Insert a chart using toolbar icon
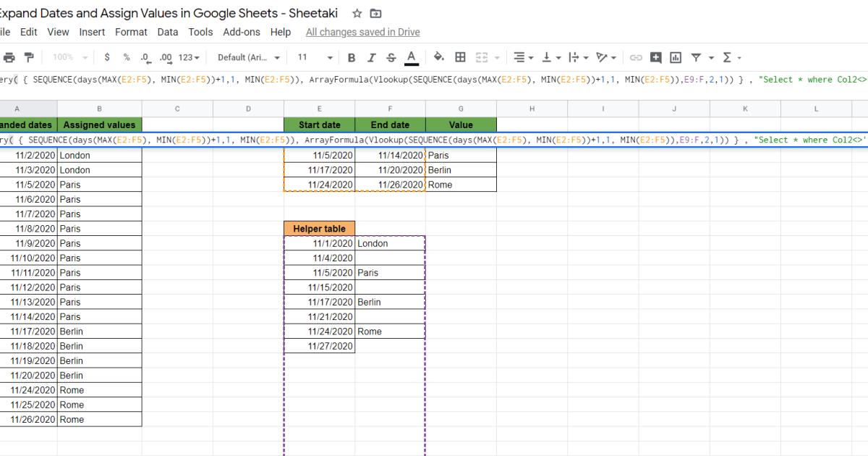Image resolution: width=868 pixels, height=456 pixels. pyautogui.click(x=675, y=56)
